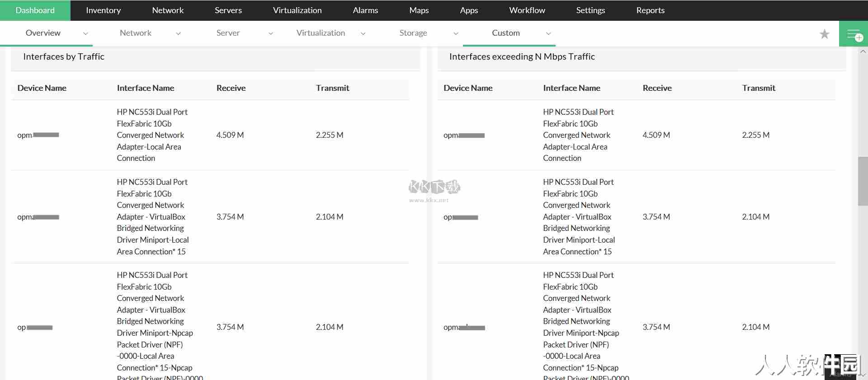
Task: Open the green add-widget menu icon
Action: [x=854, y=34]
